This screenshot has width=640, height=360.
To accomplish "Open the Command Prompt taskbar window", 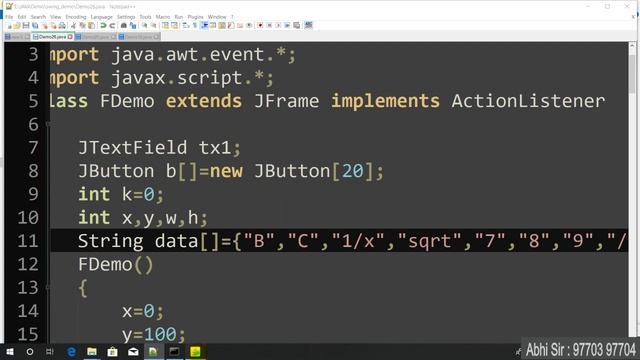I will pyautogui.click(x=174, y=352).
